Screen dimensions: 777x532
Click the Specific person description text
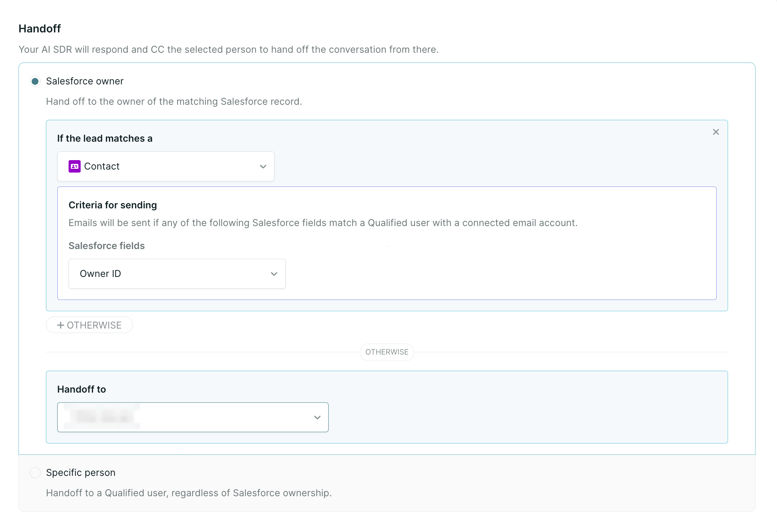point(188,493)
